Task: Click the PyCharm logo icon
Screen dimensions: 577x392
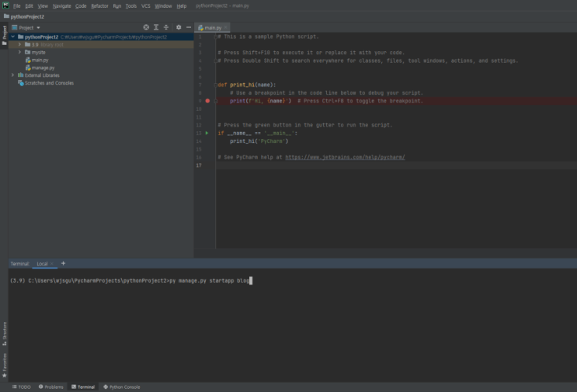Action: pyautogui.click(x=5, y=5)
